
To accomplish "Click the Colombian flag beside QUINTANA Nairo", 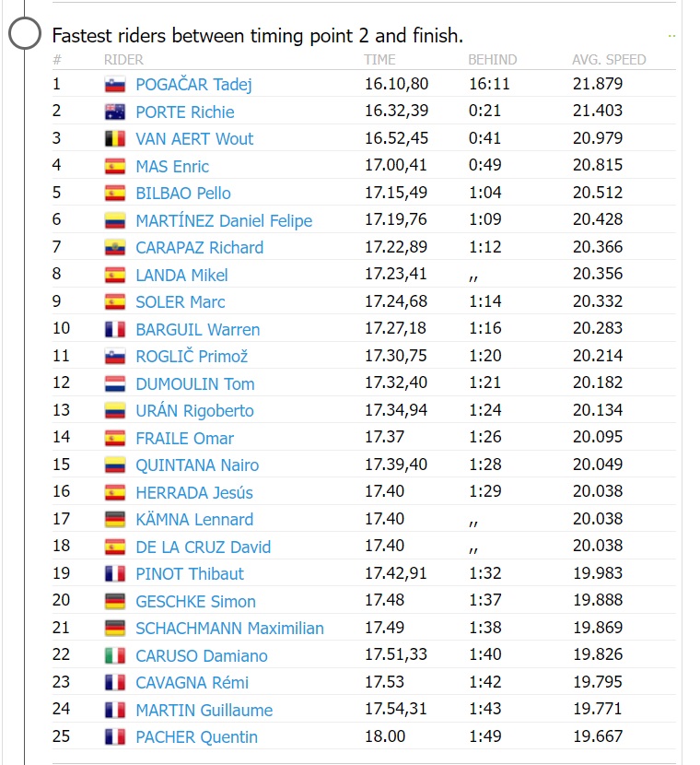I will (x=114, y=465).
